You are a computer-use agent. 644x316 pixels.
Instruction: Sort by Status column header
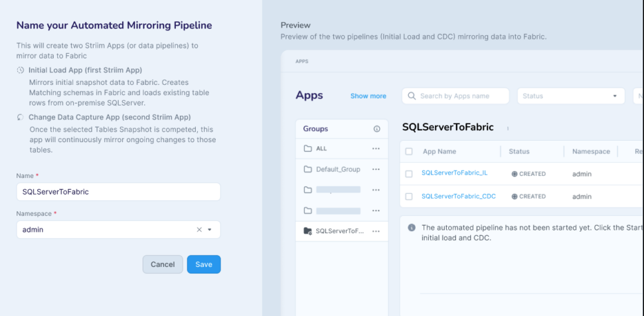tap(519, 151)
